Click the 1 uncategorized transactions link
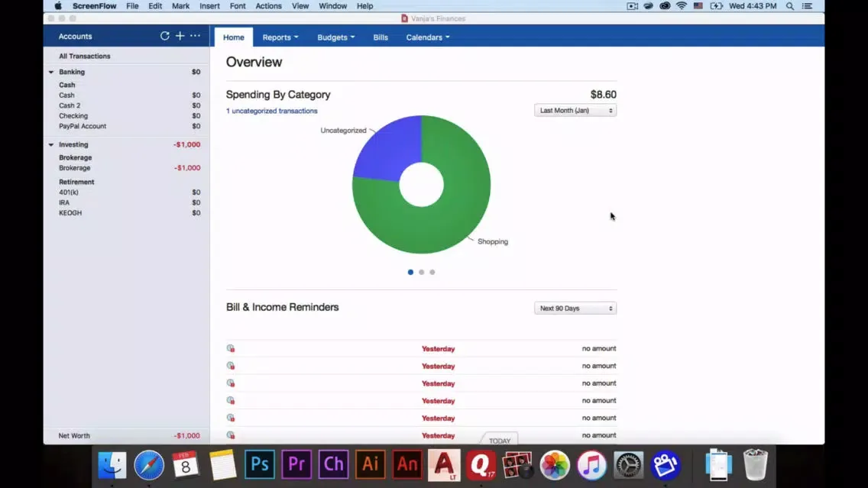 click(x=271, y=111)
